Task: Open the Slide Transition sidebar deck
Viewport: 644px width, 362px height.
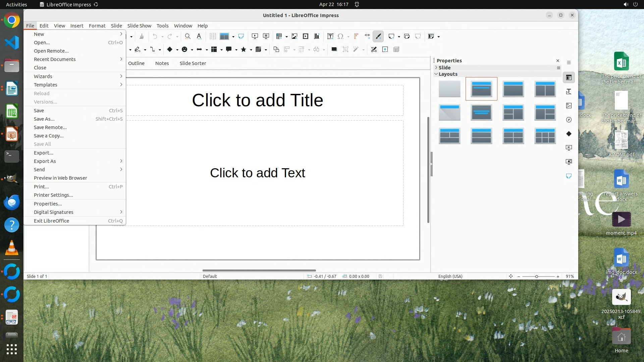Action: (569, 147)
